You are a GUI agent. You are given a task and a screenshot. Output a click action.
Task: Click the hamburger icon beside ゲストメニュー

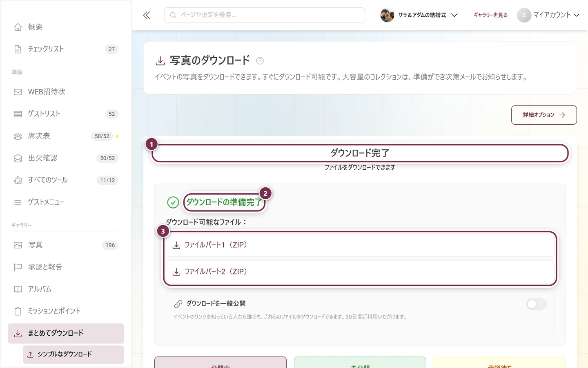click(18, 202)
